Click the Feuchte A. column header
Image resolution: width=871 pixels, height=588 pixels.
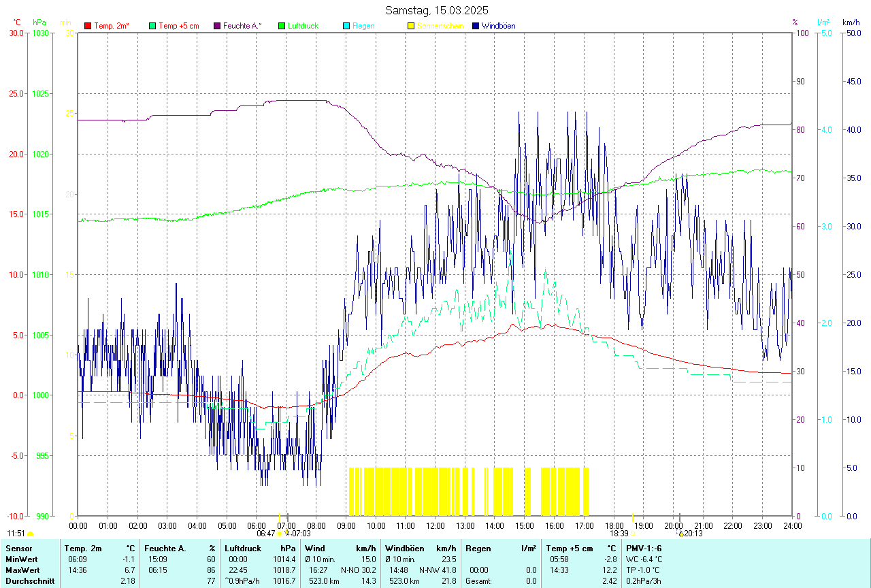click(x=167, y=549)
